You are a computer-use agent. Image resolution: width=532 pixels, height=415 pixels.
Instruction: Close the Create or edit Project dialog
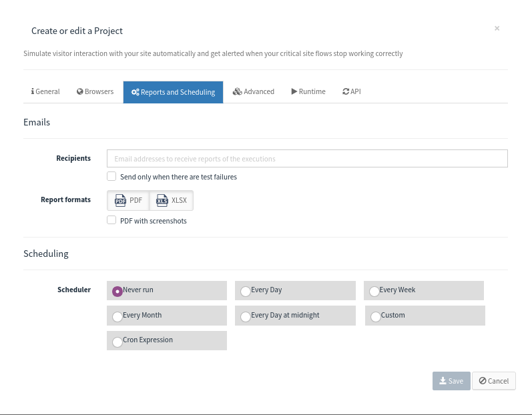(497, 29)
